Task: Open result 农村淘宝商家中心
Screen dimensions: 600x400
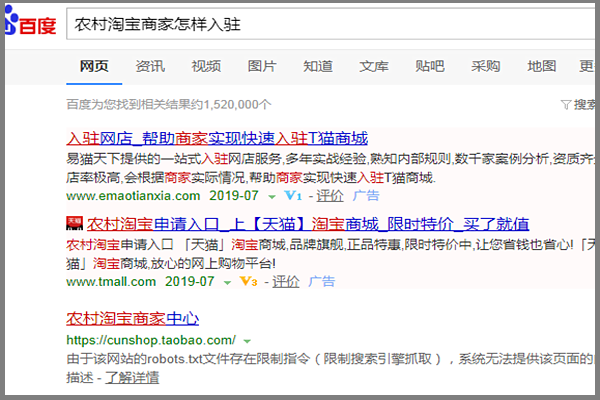Action: click(133, 318)
